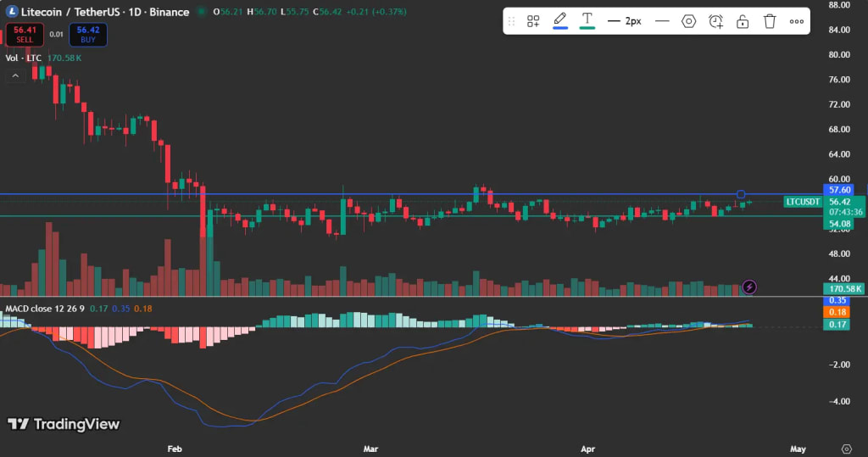Lock the selected drawing
868x457 pixels.
pos(743,21)
